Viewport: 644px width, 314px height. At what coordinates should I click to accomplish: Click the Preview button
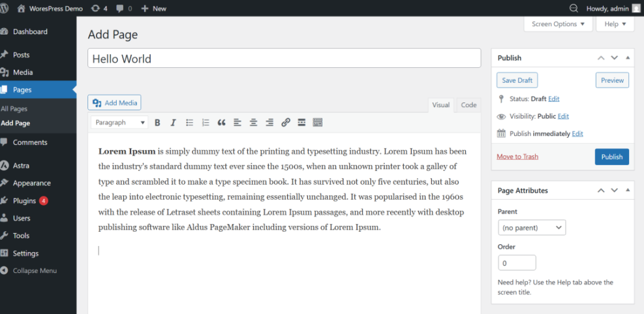612,80
